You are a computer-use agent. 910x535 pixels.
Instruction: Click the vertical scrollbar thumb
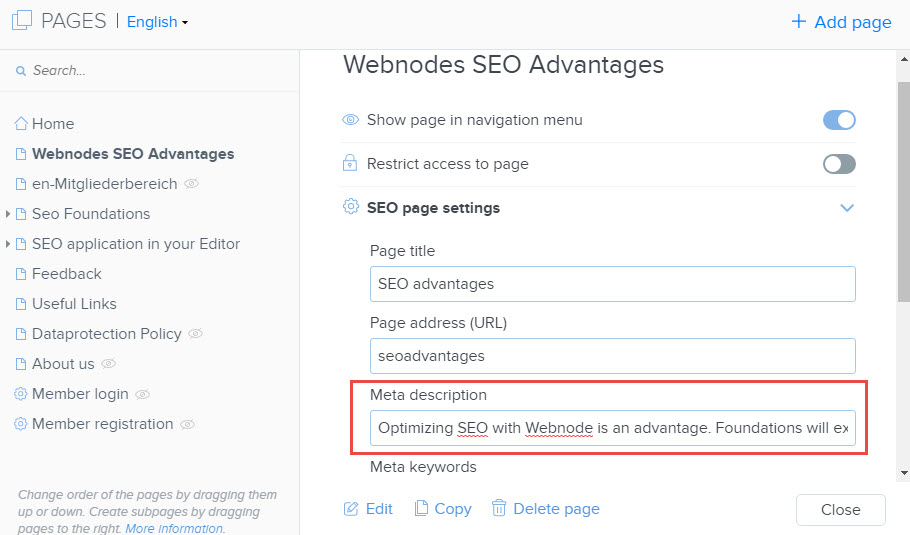click(904, 191)
